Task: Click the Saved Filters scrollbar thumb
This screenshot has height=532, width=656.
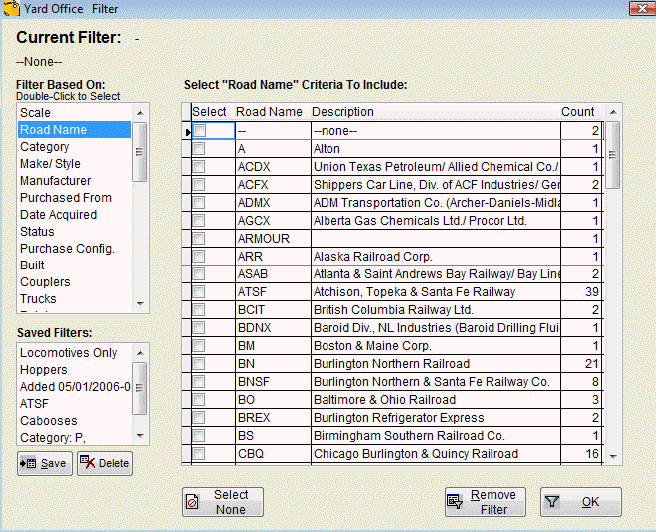Action: (x=140, y=388)
